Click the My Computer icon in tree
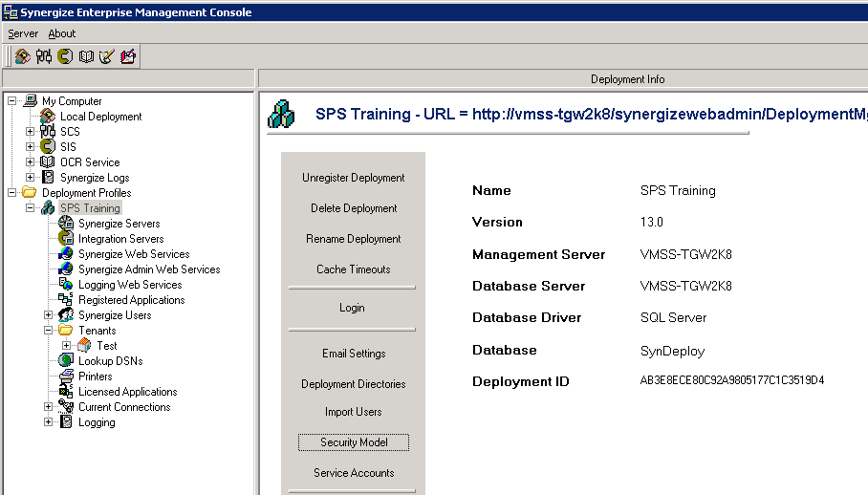Screen dimensions: 868x495 [31, 100]
